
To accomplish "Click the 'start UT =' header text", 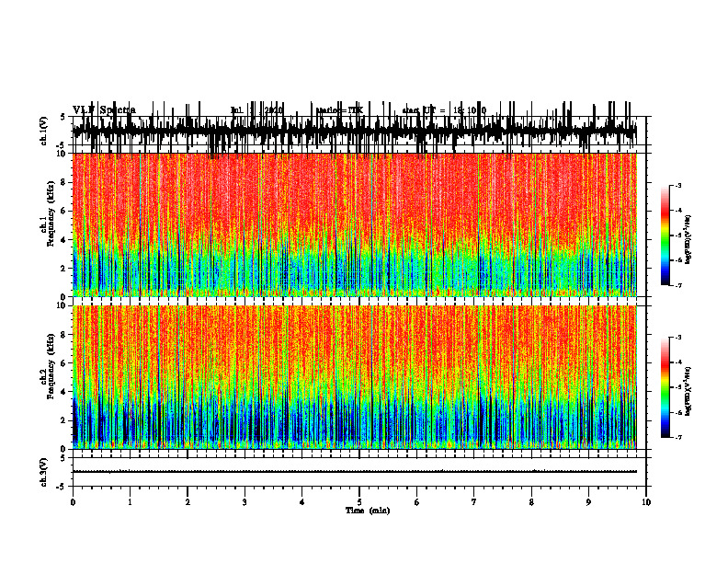I will point(424,110).
